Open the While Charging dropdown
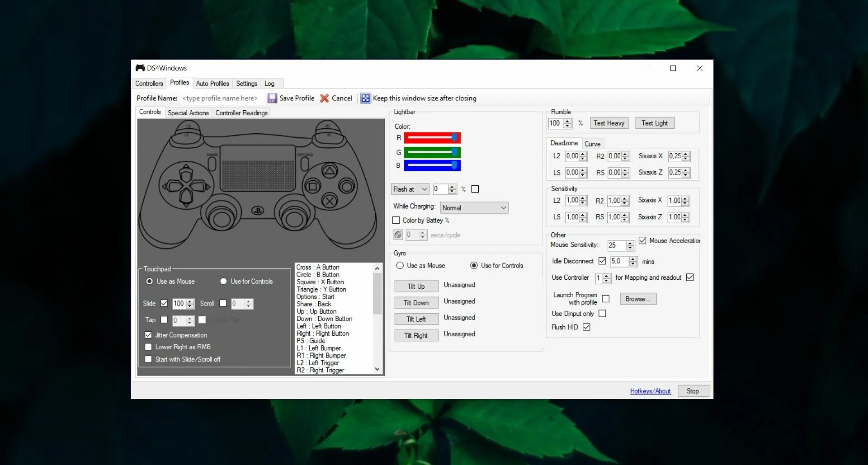This screenshot has width=868, height=465. 474,207
